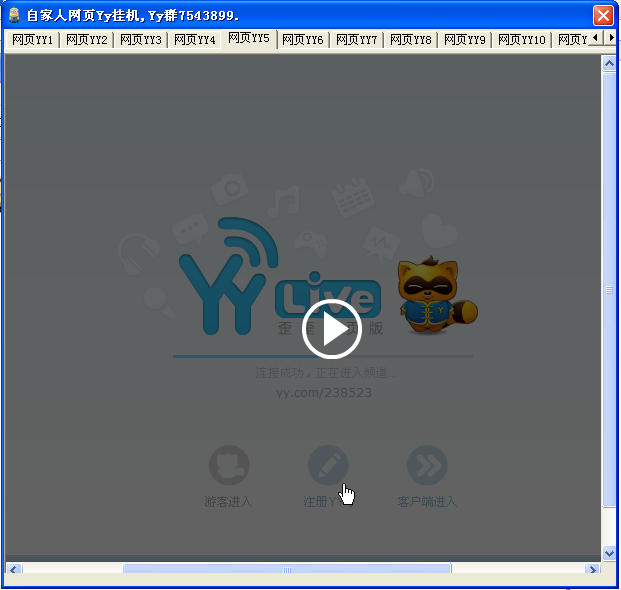Click the large play button overlay
Screen dimensions: 621x590
[x=331, y=329]
